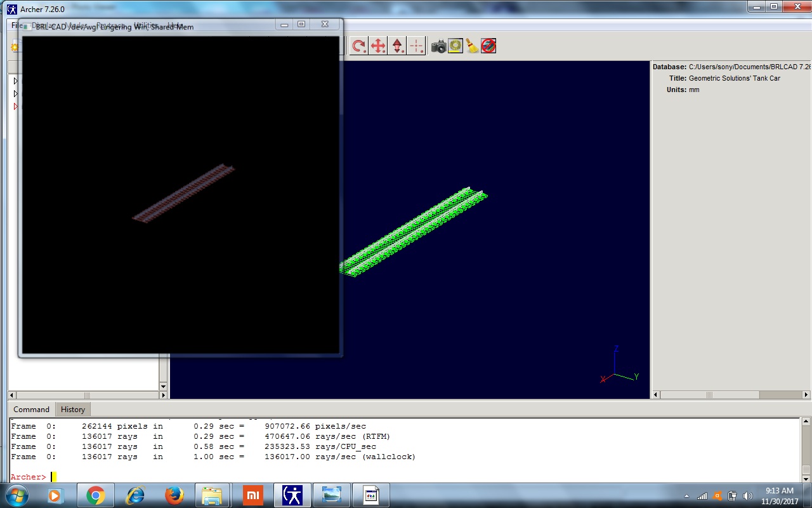Image resolution: width=812 pixels, height=508 pixels.
Task: Click the Archer taskbar button
Action: point(292,495)
